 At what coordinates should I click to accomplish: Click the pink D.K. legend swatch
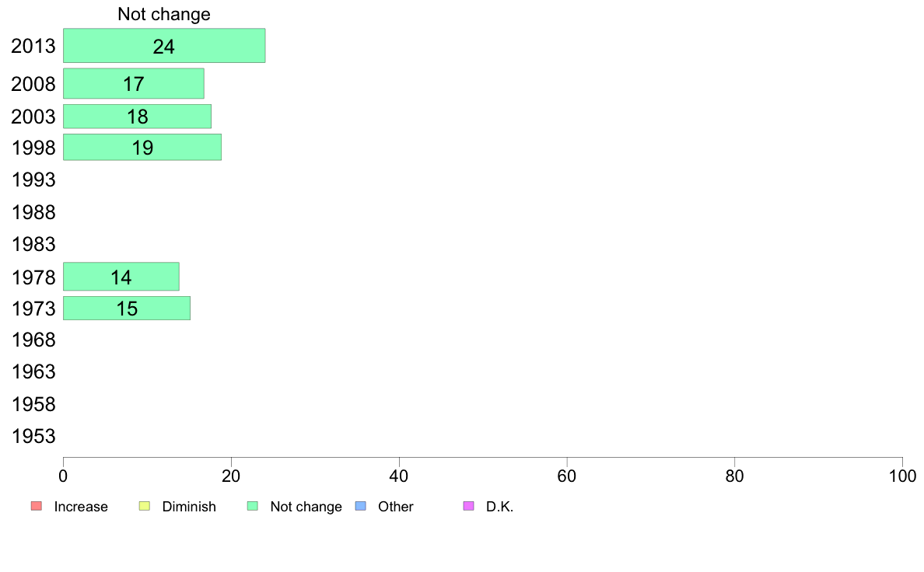coord(469,506)
